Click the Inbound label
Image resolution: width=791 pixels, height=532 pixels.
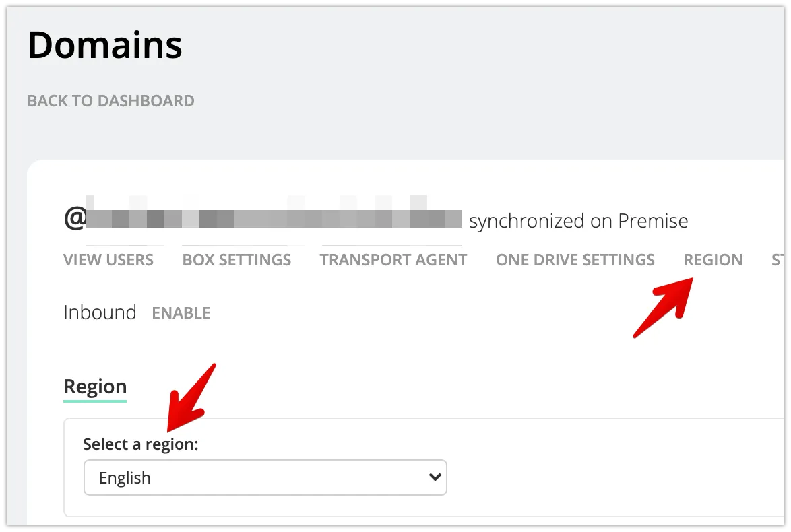click(x=100, y=312)
